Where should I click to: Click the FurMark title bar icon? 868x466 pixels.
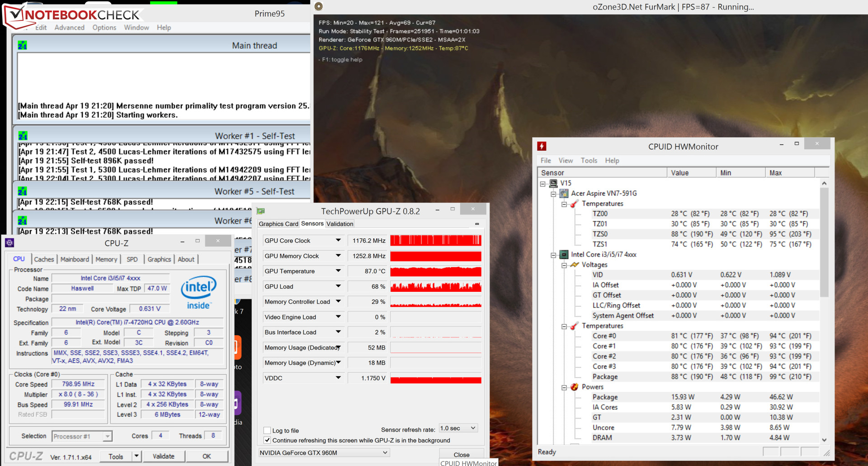point(319,6)
